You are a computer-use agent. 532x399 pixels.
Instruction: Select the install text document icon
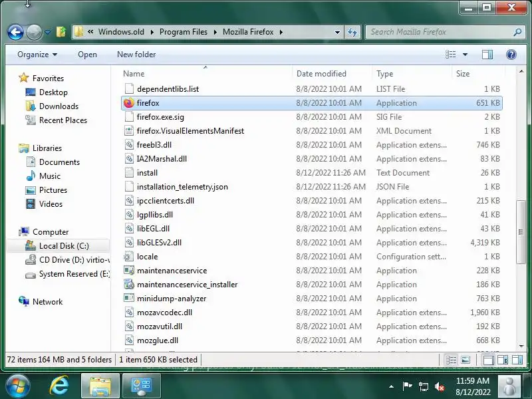click(x=129, y=173)
